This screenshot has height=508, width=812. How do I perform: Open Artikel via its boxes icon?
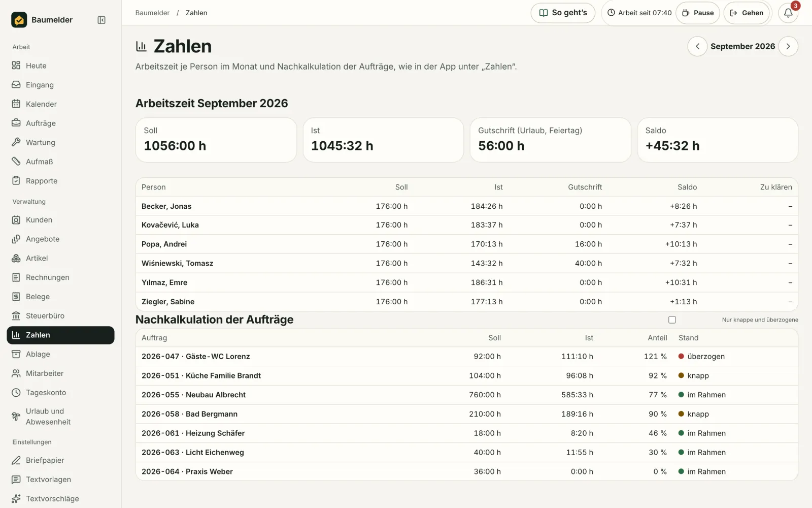[x=16, y=258]
